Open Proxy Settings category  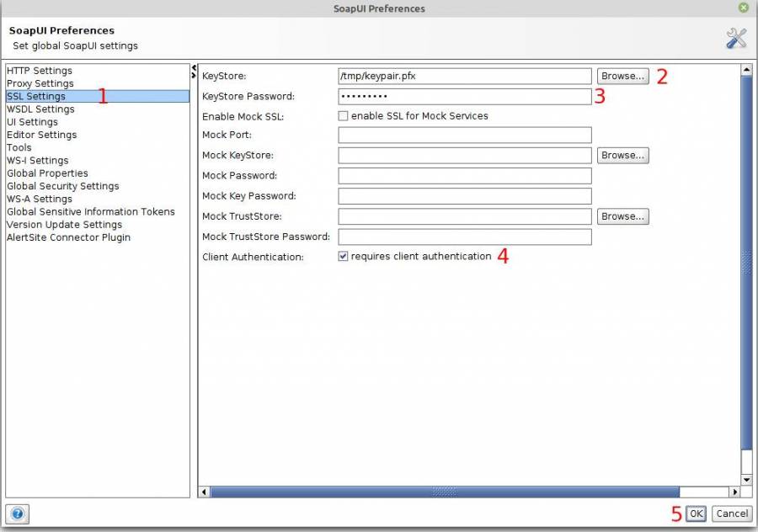click(40, 83)
